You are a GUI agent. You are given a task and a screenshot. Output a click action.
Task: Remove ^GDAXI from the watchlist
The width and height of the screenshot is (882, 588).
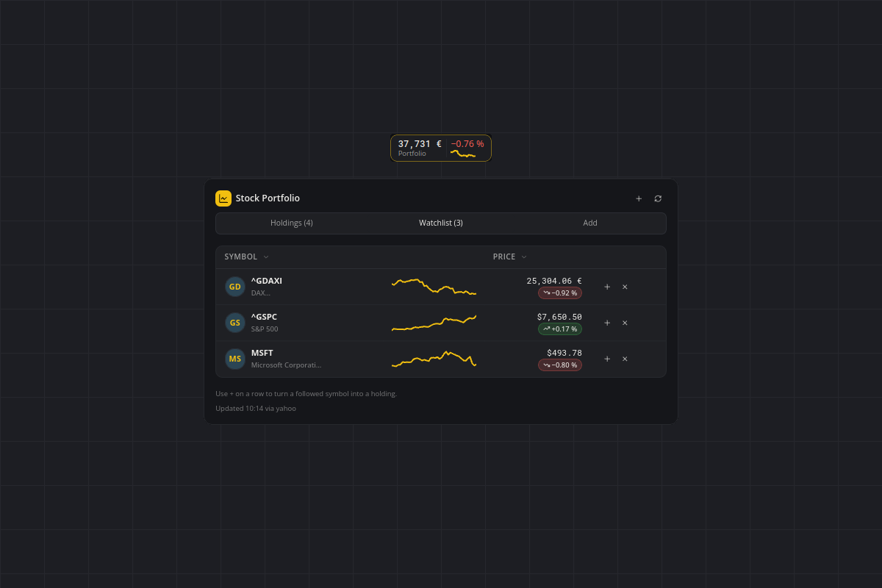click(x=625, y=287)
